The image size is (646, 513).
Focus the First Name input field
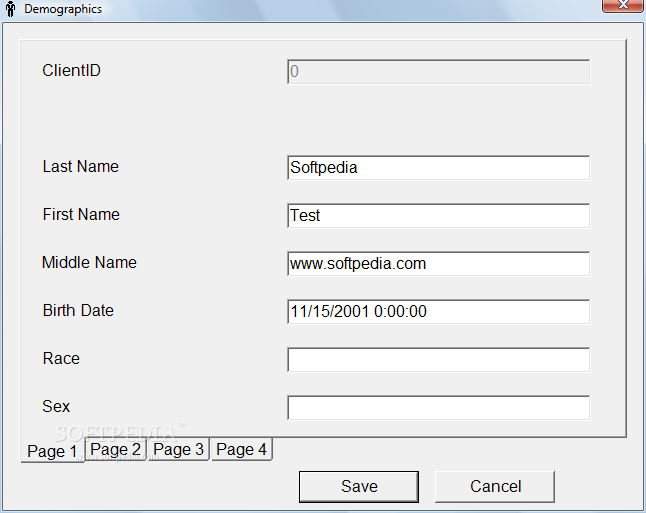point(438,216)
